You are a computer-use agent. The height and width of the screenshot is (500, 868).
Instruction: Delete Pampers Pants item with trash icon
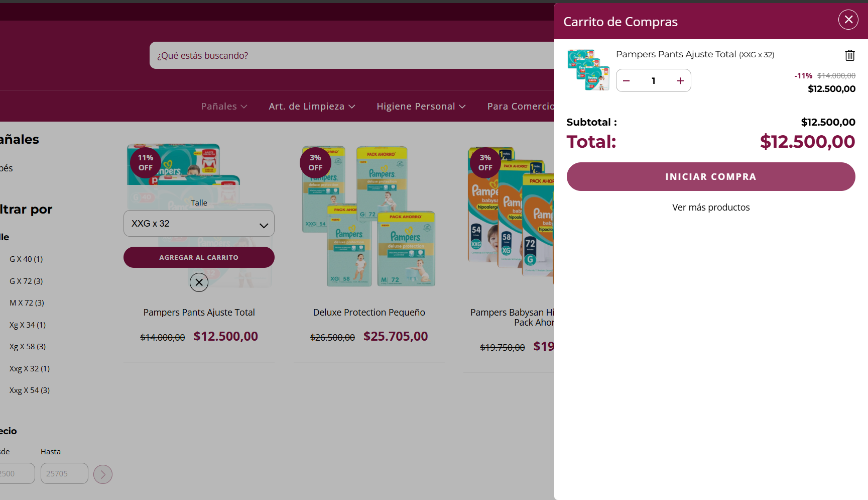click(x=849, y=55)
